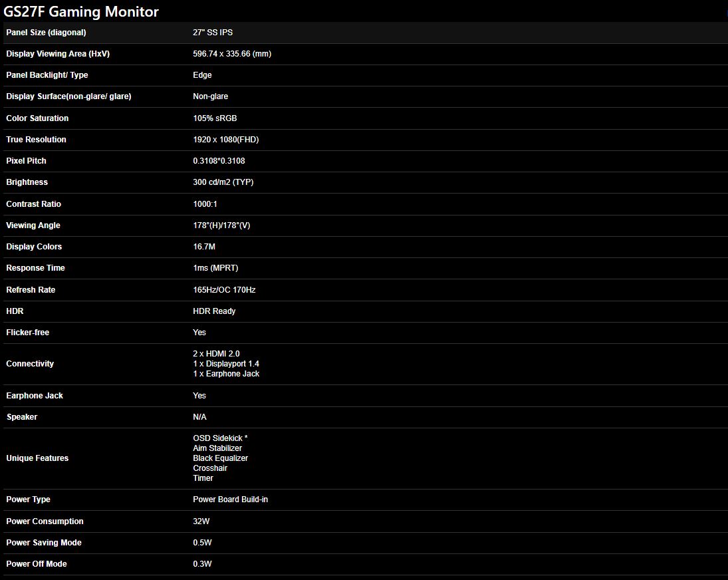728x580 pixels.
Task: Select the Contrast Ratio label
Action: click(33, 204)
